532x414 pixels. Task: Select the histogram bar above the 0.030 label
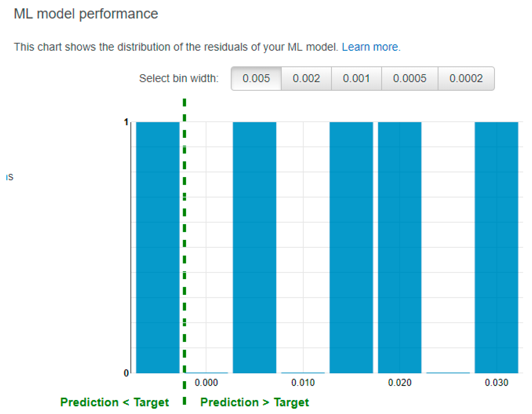(496, 247)
